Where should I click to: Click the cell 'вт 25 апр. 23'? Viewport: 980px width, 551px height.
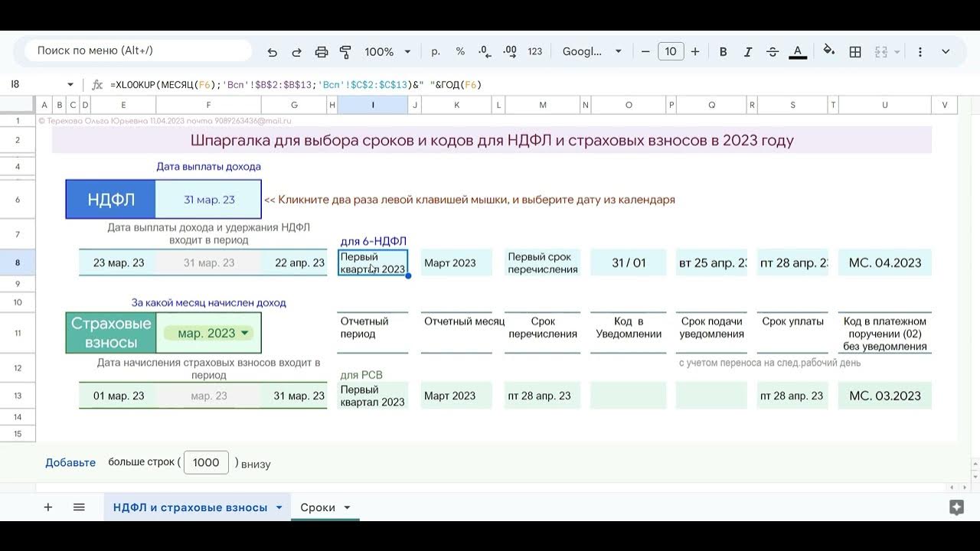712,262
